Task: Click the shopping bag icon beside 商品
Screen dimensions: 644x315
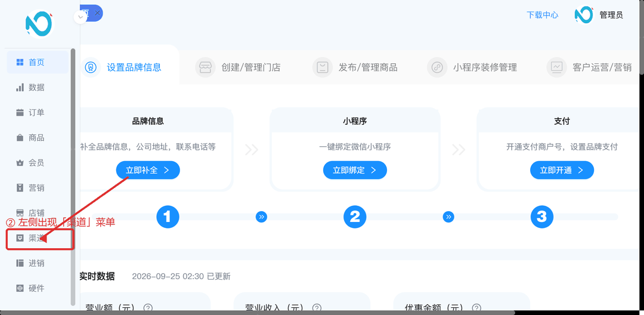Action: (x=20, y=138)
